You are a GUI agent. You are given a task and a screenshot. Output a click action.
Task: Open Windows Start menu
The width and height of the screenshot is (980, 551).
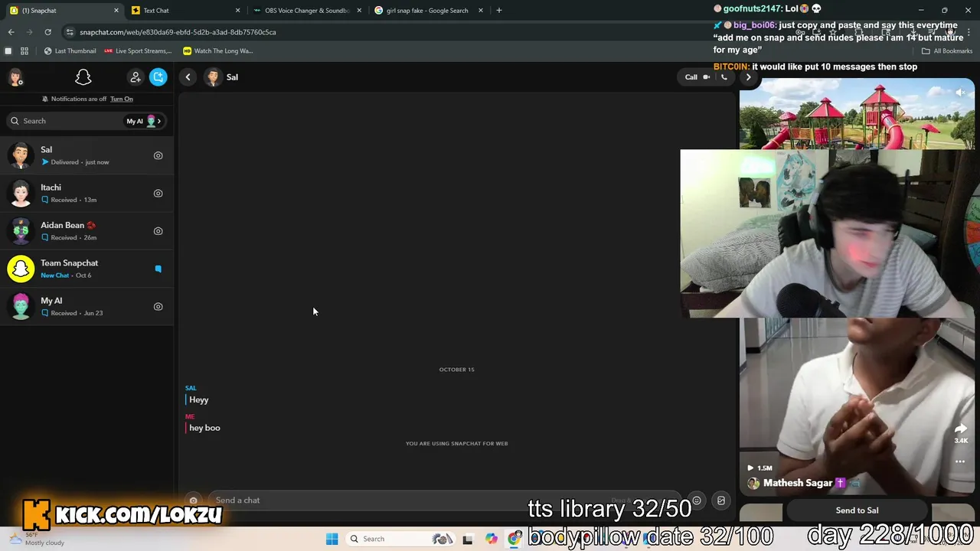click(332, 539)
